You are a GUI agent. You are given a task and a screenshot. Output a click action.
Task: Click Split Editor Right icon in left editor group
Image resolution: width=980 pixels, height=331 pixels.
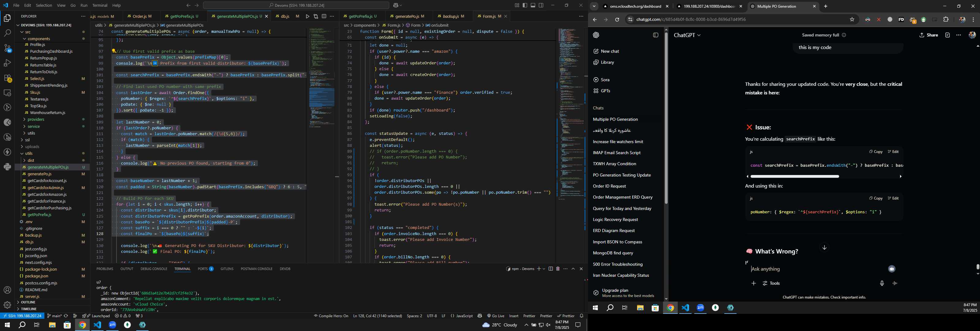pos(324,16)
